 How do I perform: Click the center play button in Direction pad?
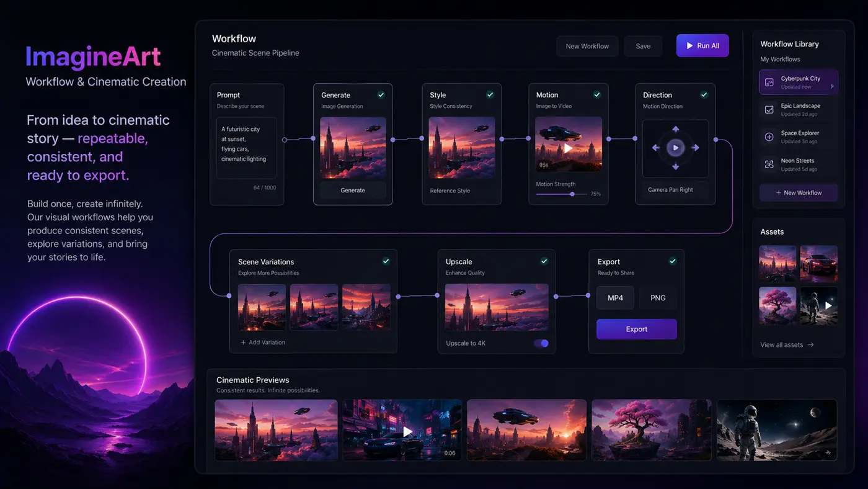[676, 148]
